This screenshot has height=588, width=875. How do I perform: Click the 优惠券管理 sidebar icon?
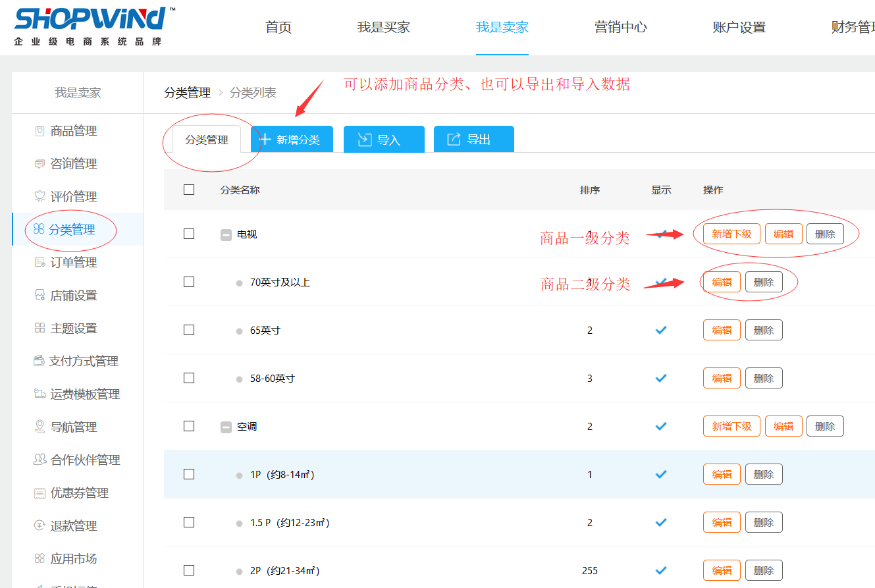40,493
